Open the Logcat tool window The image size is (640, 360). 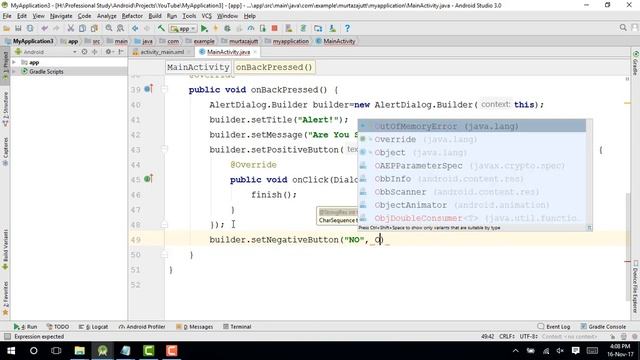click(x=93, y=327)
